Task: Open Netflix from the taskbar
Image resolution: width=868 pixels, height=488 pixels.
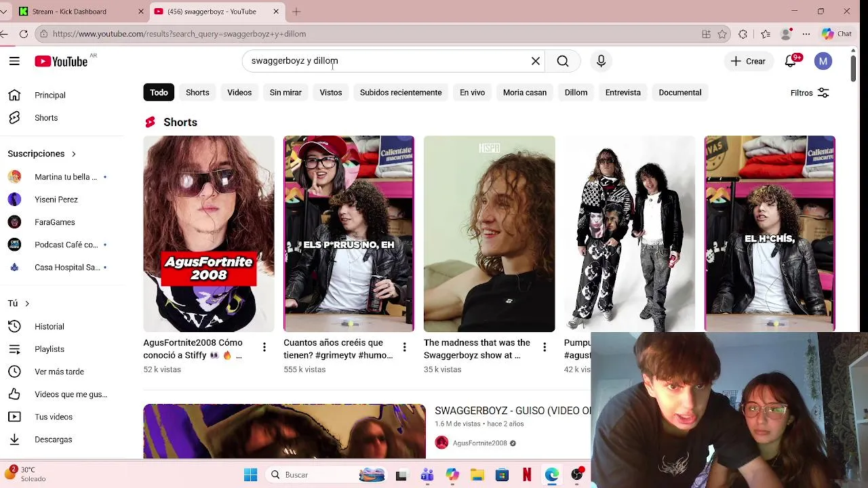Action: (x=527, y=475)
